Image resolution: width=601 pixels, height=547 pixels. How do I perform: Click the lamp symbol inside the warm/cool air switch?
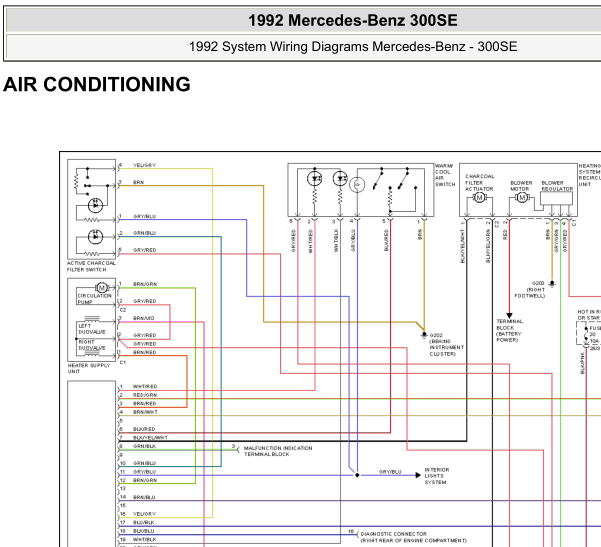357,185
